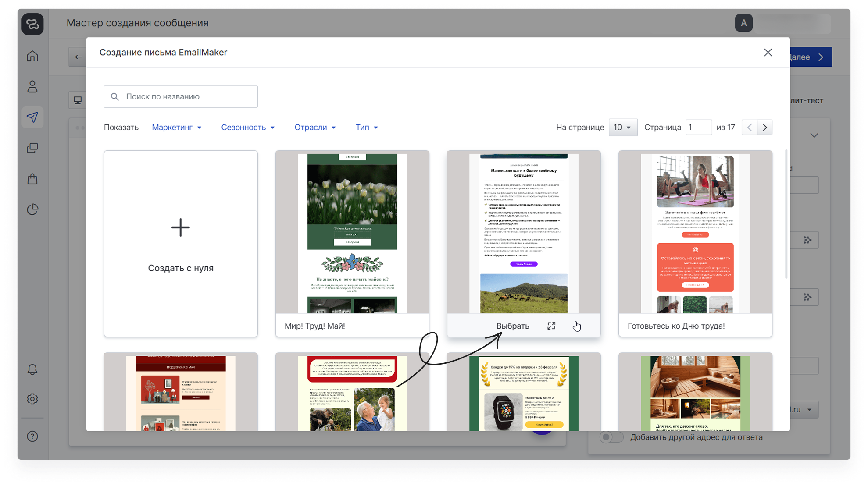The width and height of the screenshot is (868, 486).
Task: Collapse the right panel chevron
Action: click(x=814, y=135)
